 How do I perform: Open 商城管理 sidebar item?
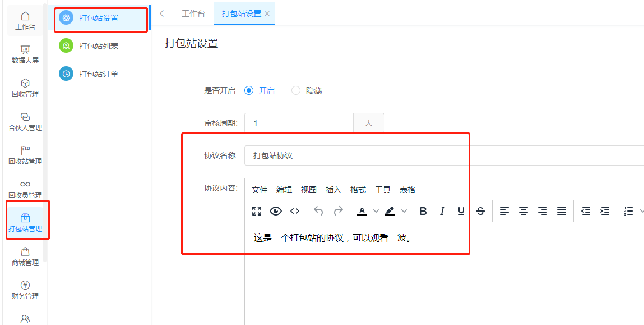tap(25, 257)
